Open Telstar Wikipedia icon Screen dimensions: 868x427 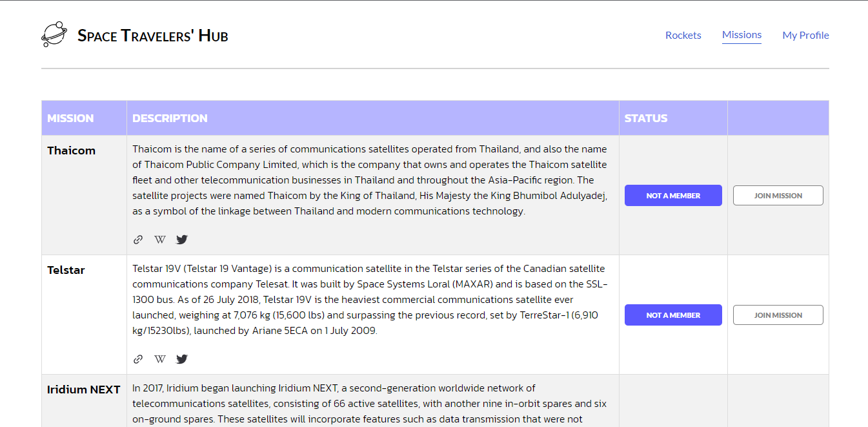click(160, 359)
